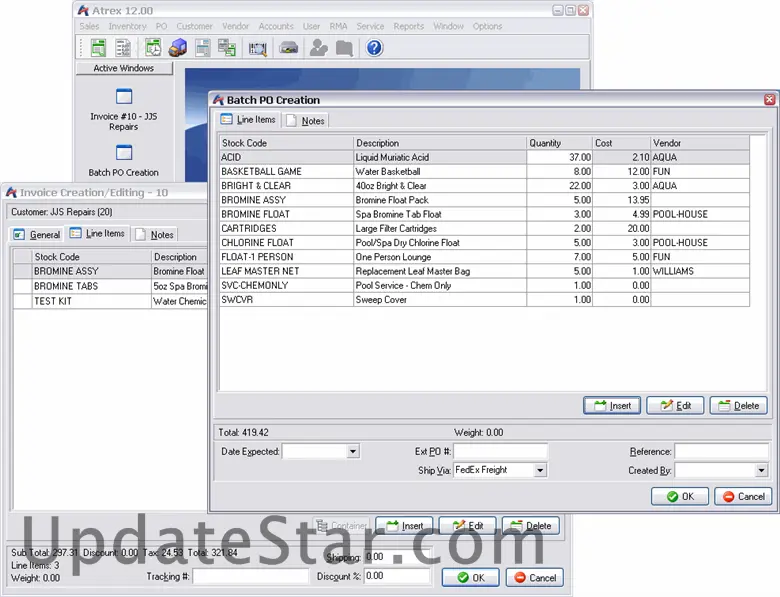This screenshot has width=780, height=597.
Task: Click OK button in Invoice window
Action: (471, 578)
